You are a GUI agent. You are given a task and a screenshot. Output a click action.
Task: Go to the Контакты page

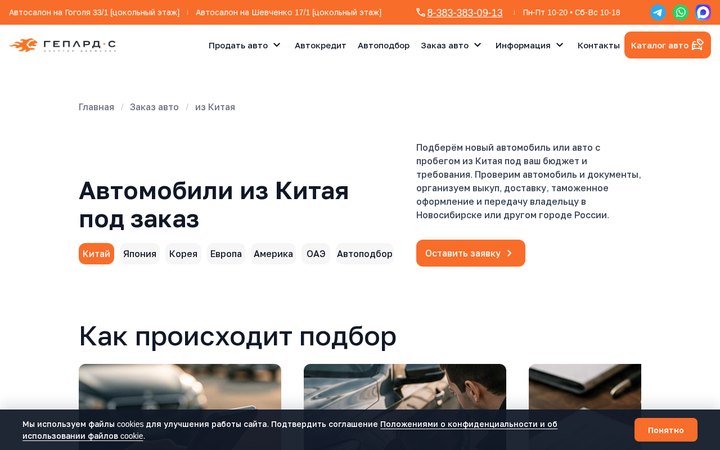point(598,45)
